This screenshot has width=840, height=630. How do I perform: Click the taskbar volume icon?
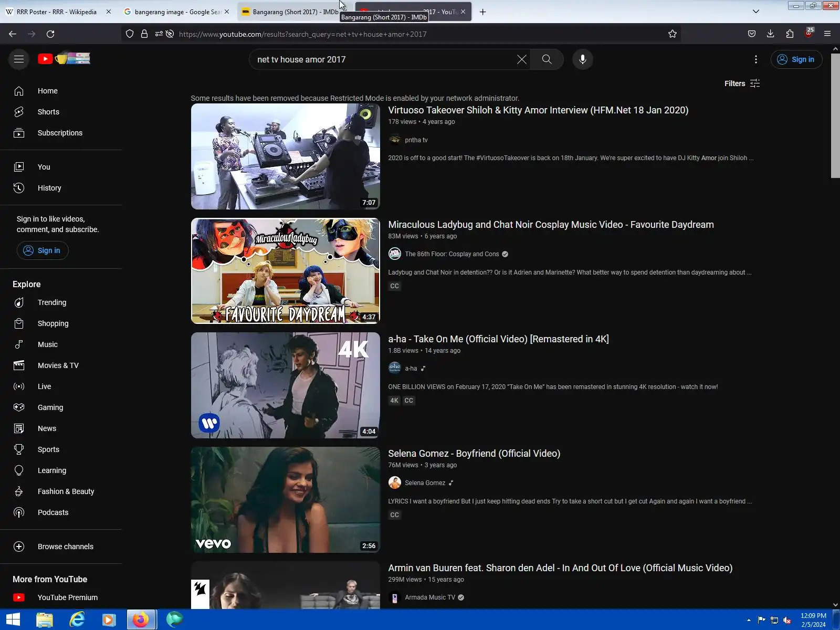787,620
